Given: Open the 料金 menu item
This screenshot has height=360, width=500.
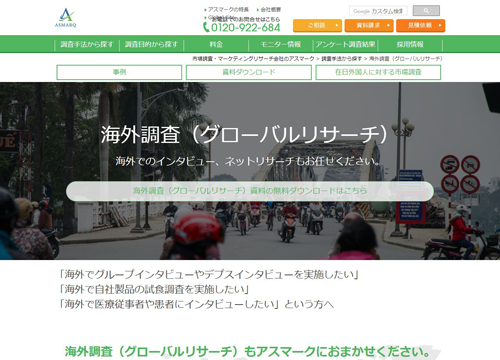Looking at the screenshot, I should click(x=216, y=44).
